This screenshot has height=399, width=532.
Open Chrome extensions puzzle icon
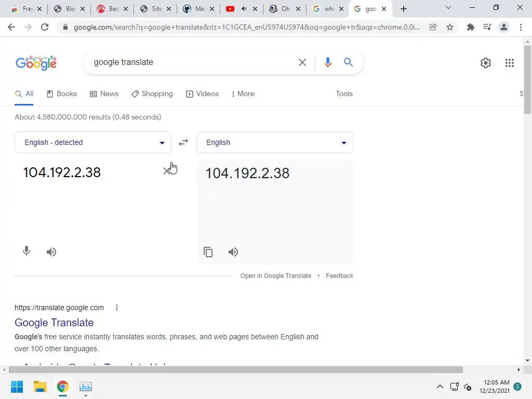click(x=470, y=27)
